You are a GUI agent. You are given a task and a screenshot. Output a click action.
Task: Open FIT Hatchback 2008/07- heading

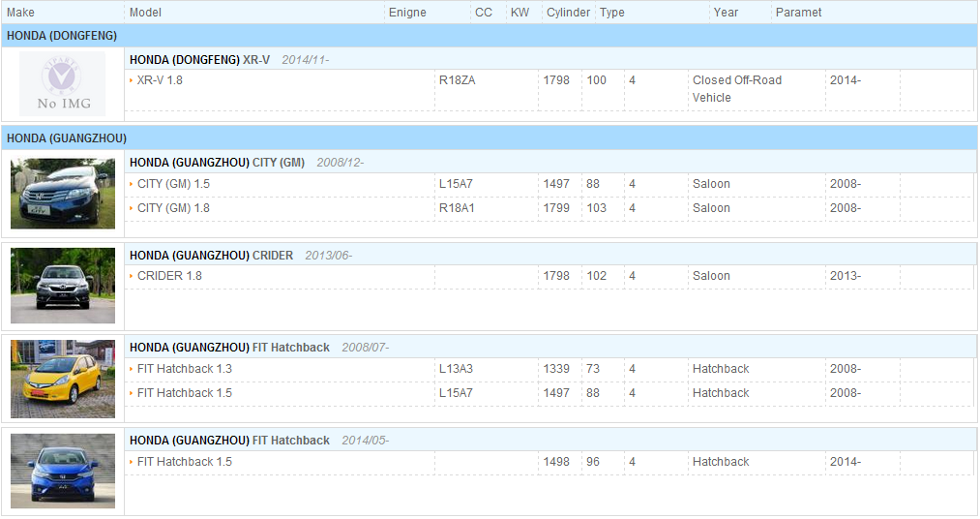coord(259,348)
